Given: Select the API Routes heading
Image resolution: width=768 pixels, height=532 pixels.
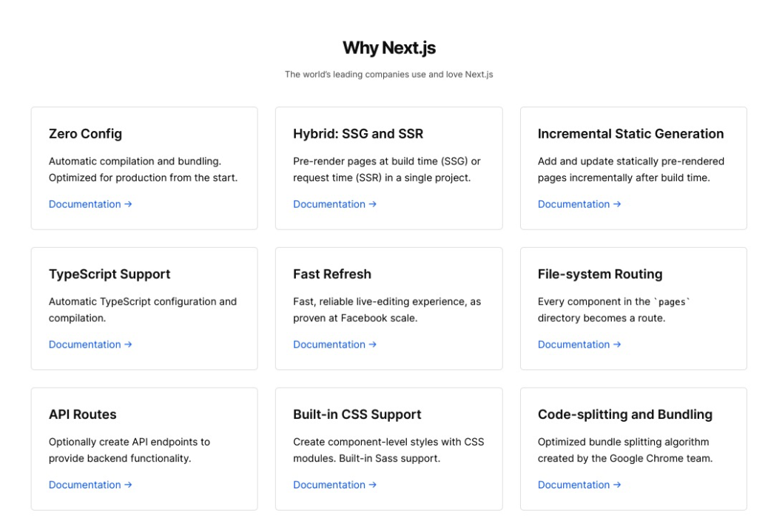Looking at the screenshot, I should click(82, 414).
